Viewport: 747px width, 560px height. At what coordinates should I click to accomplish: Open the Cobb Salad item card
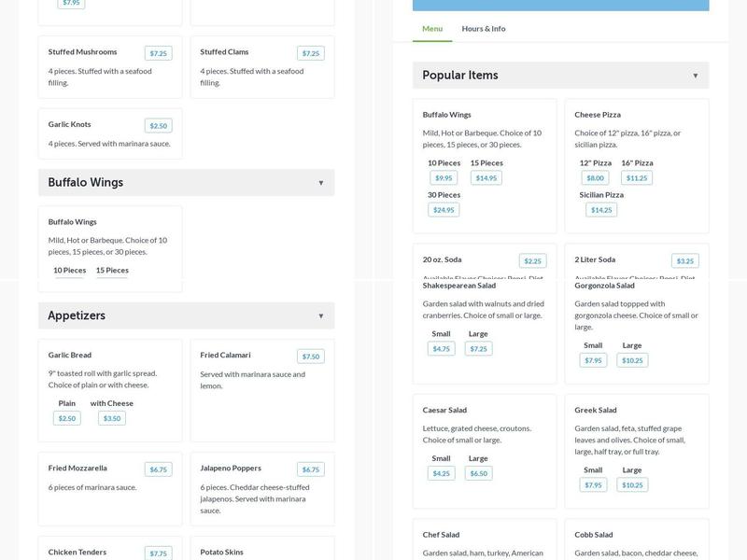click(x=636, y=541)
